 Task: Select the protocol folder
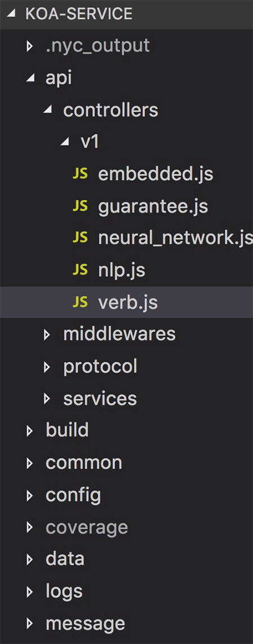126,366
